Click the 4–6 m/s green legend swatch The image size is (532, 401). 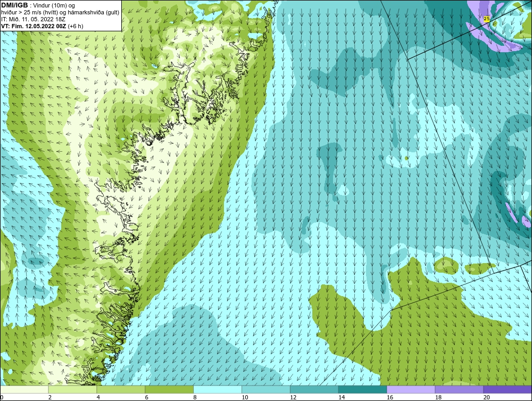(x=121, y=389)
